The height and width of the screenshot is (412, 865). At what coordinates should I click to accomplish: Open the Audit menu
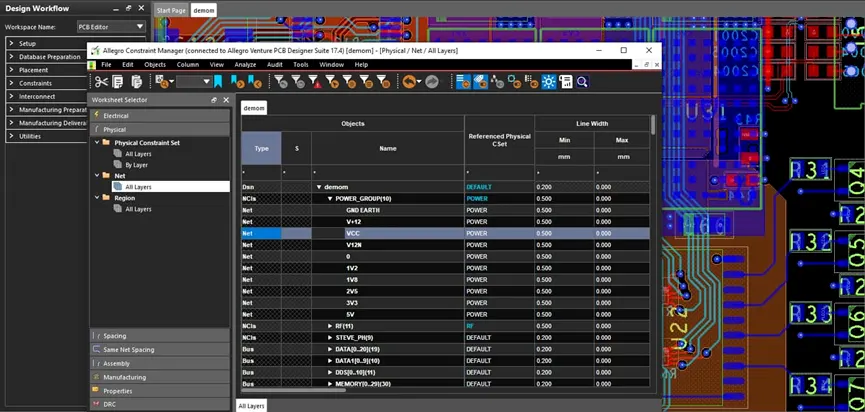274,64
